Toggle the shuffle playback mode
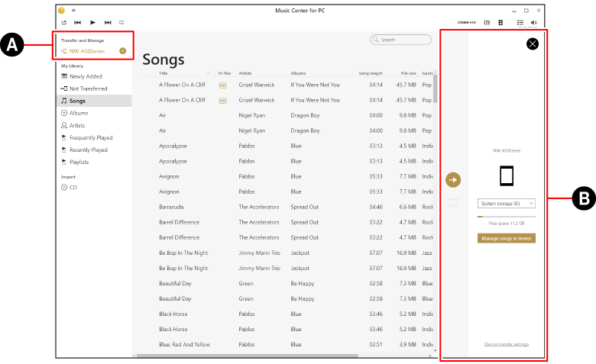This screenshot has height=364, width=596. click(x=121, y=23)
